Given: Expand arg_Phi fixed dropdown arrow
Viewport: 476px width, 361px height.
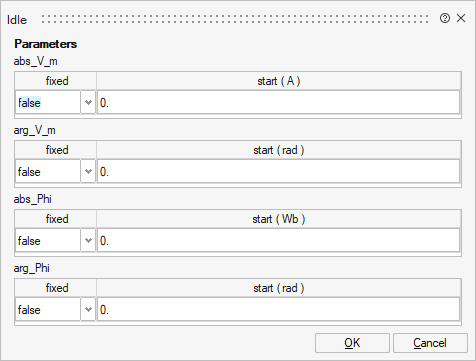Looking at the screenshot, I should point(88,309).
